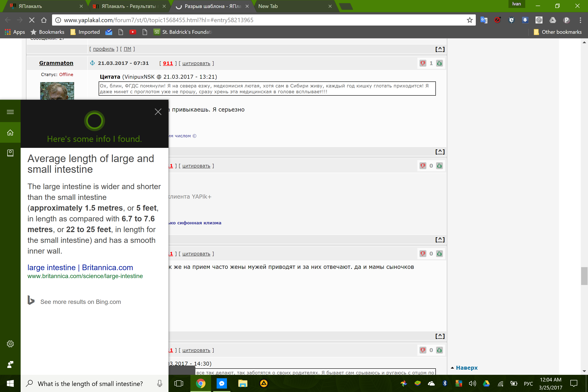
Task: Close the Cortana results panel
Action: 158,112
